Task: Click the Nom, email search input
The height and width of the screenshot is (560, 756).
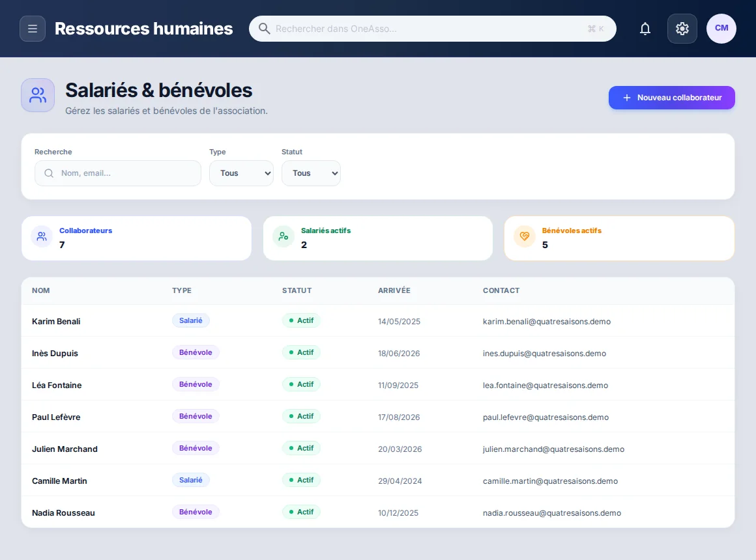Action: coord(118,173)
